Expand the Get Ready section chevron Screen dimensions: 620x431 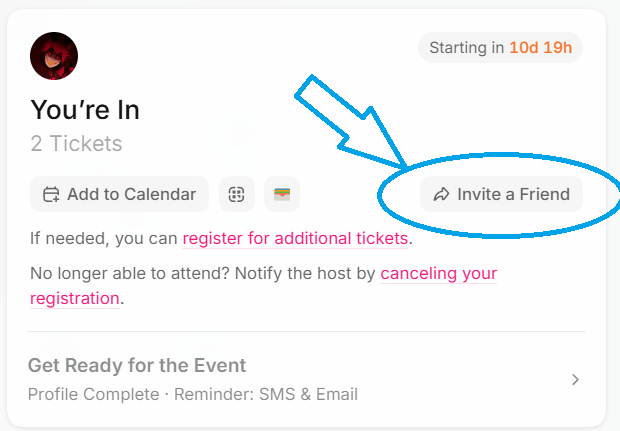click(575, 380)
